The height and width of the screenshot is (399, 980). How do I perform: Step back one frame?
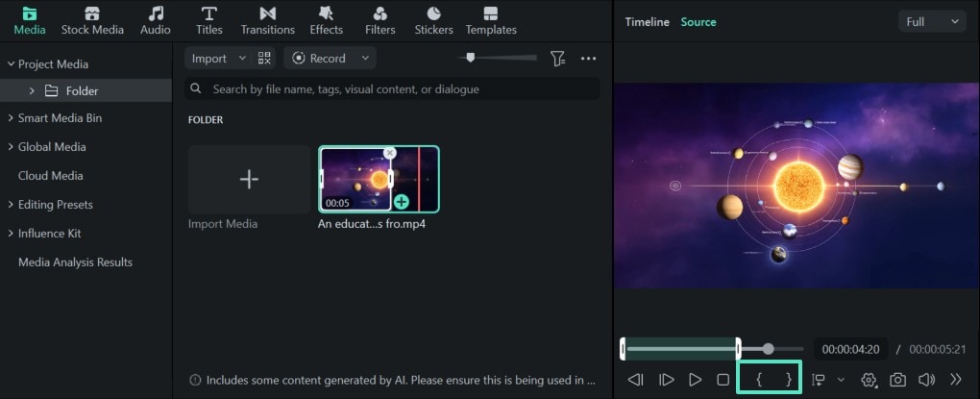click(636, 380)
